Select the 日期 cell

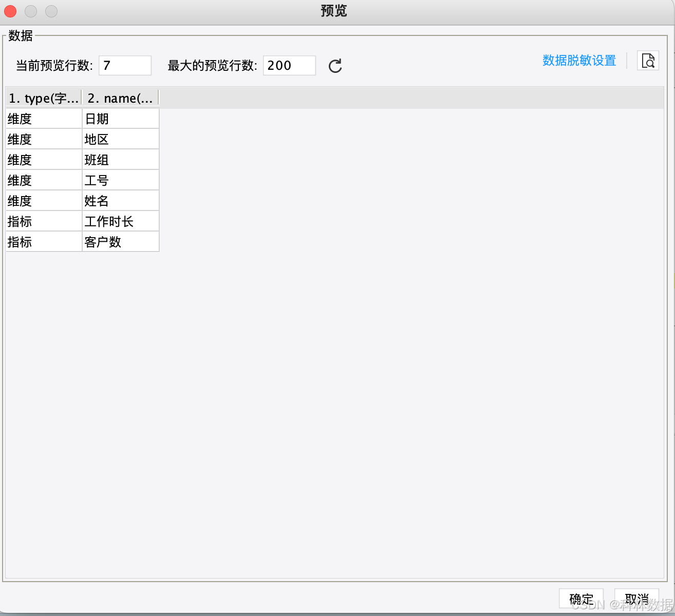121,119
